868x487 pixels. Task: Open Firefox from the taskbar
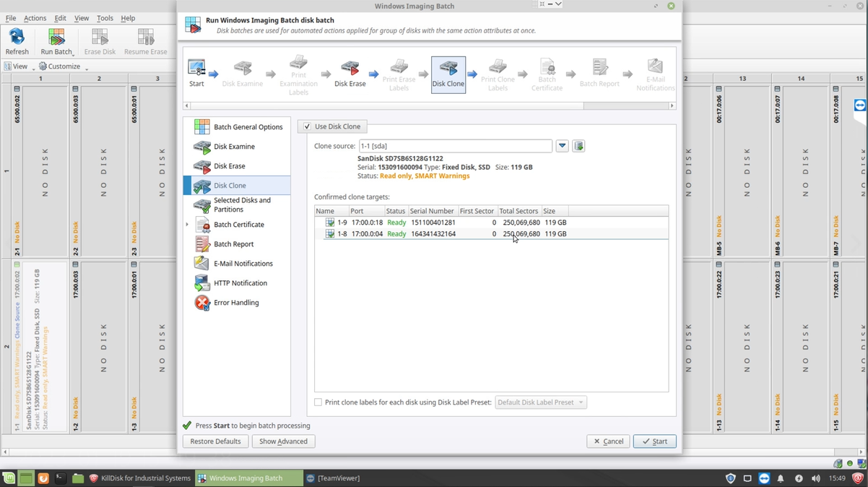(43, 478)
